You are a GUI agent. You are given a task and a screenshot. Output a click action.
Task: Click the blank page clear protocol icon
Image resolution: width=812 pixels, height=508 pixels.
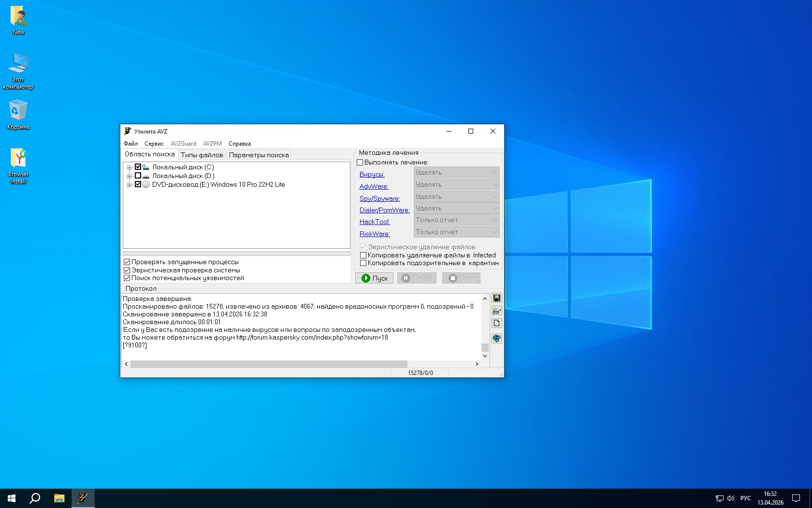496,323
